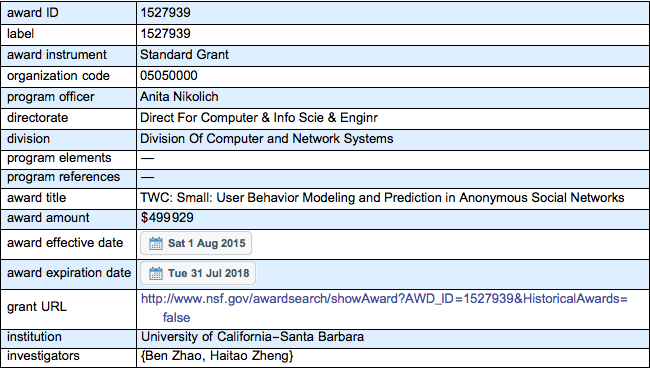650x369 pixels.
Task: Click the program references dash value
Action: (x=147, y=177)
